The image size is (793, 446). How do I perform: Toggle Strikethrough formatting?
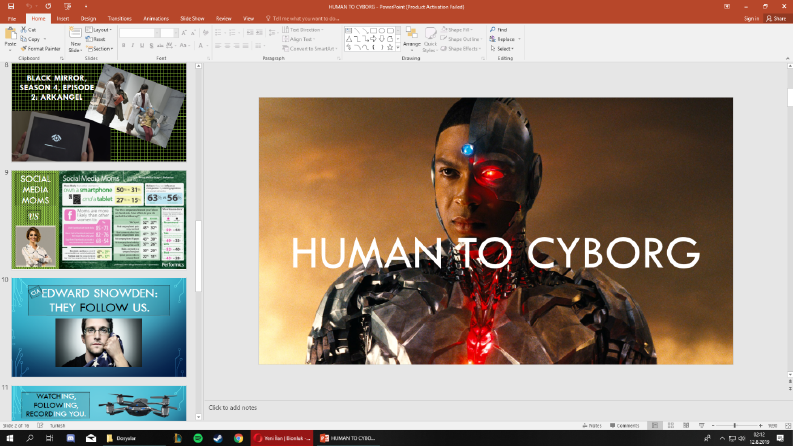pos(160,46)
